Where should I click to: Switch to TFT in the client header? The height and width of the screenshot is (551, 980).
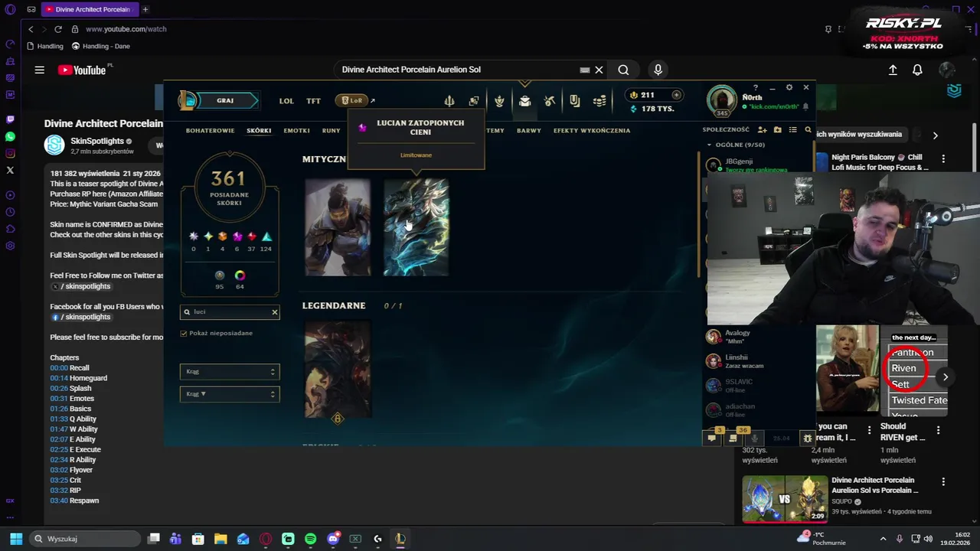(x=314, y=100)
